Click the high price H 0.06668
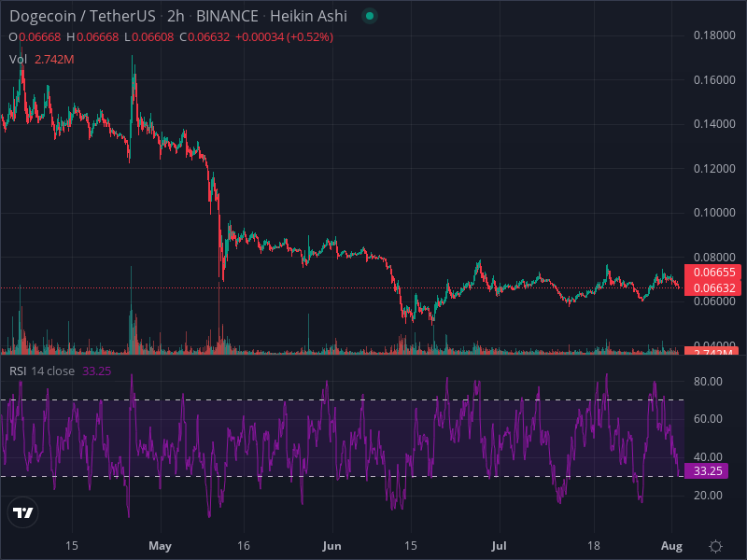The height and width of the screenshot is (560, 747). 92,37
